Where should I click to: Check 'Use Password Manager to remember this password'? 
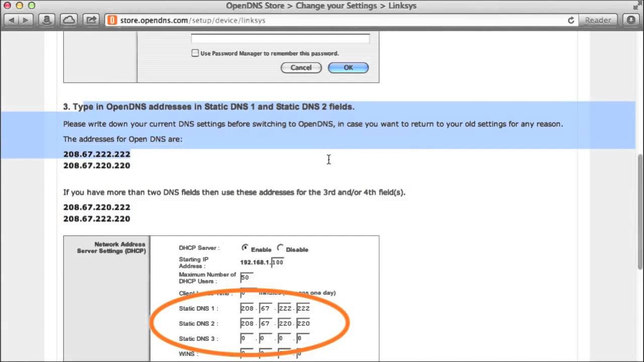pos(195,53)
